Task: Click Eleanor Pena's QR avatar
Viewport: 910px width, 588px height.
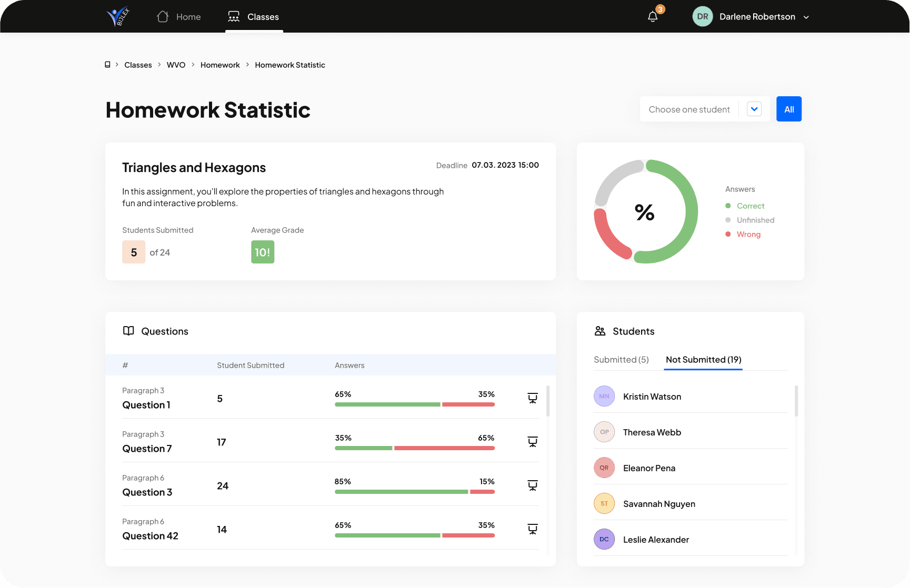Action: tap(604, 468)
